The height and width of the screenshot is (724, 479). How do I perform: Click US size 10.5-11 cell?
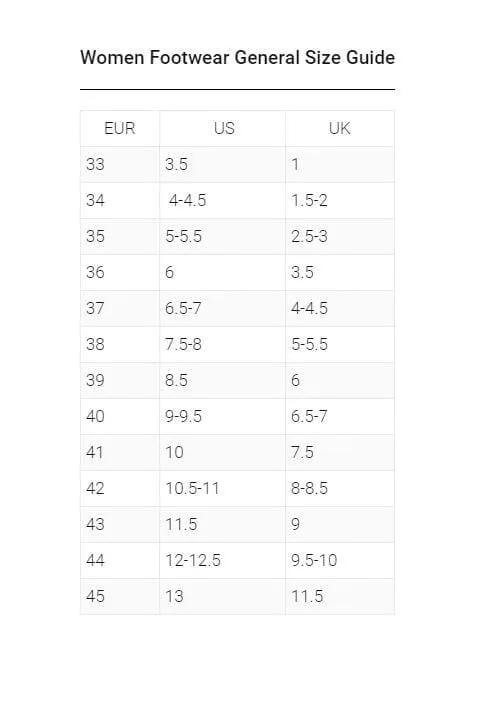(223, 489)
